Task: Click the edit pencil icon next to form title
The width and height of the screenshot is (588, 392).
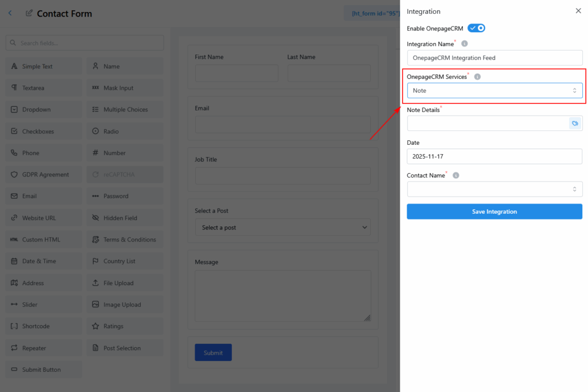Action: (29, 13)
